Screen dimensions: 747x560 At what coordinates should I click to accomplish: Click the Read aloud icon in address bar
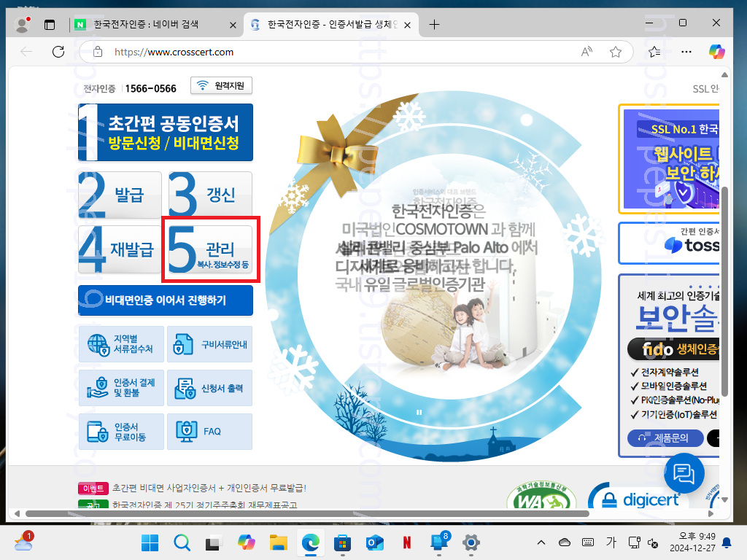pyautogui.click(x=587, y=52)
